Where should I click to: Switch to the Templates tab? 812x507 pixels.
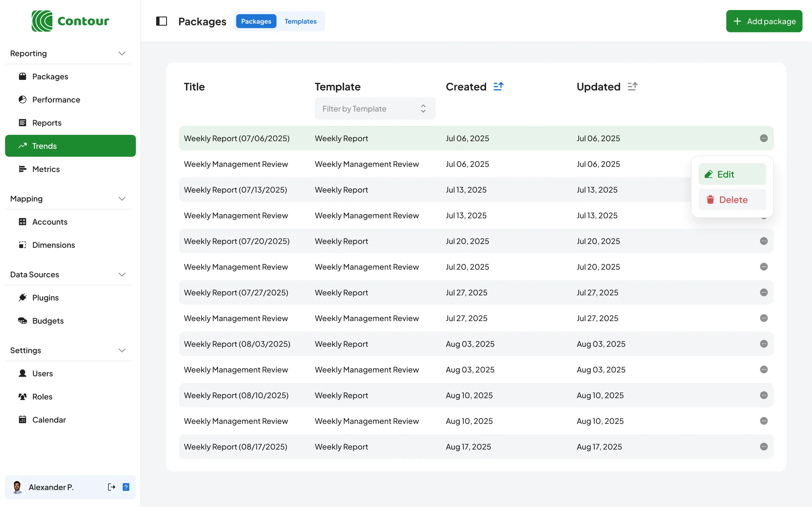[300, 21]
